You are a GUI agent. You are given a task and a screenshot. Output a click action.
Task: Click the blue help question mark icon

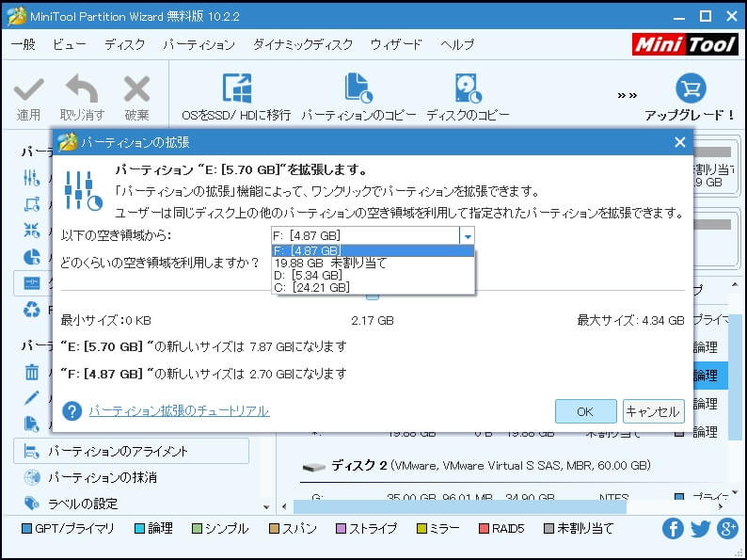(x=72, y=411)
